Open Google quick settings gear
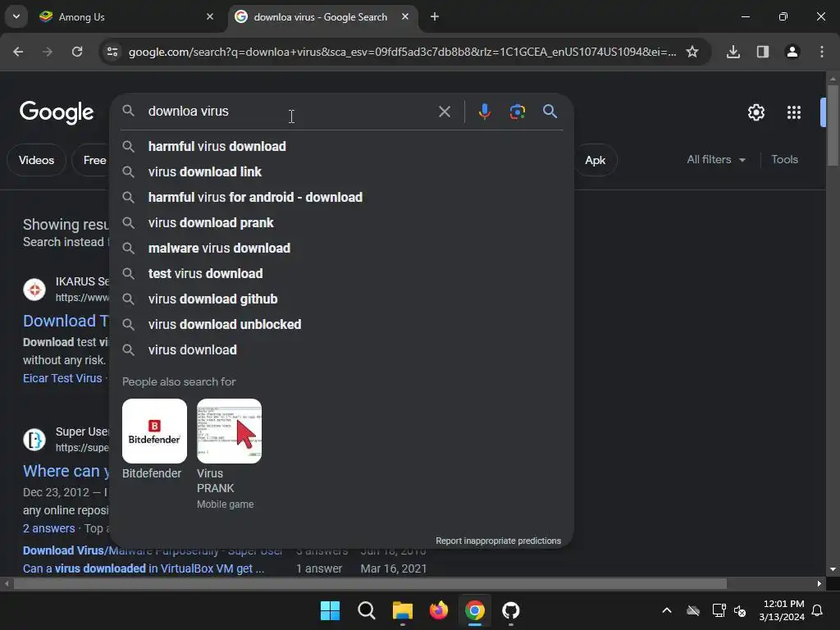Viewport: 840px width, 630px height. coord(756,112)
